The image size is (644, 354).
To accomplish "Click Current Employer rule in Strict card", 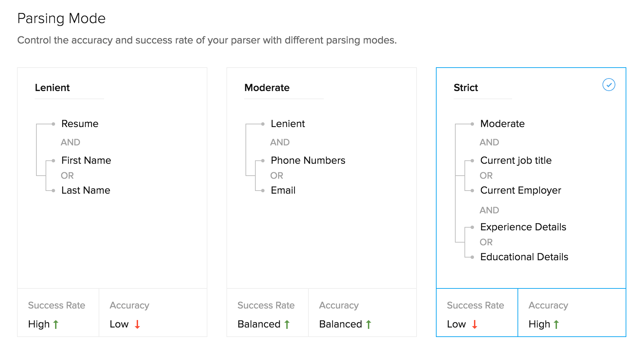I will 521,190.
